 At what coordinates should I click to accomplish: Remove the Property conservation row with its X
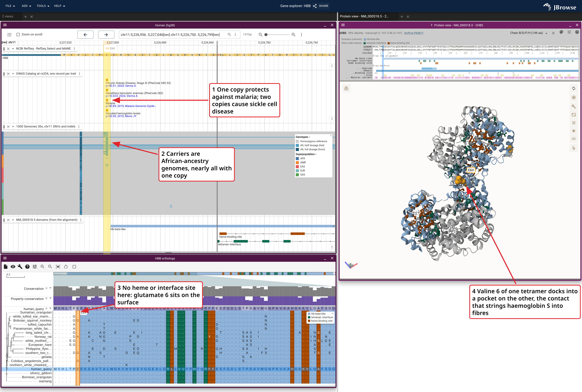pos(46,299)
